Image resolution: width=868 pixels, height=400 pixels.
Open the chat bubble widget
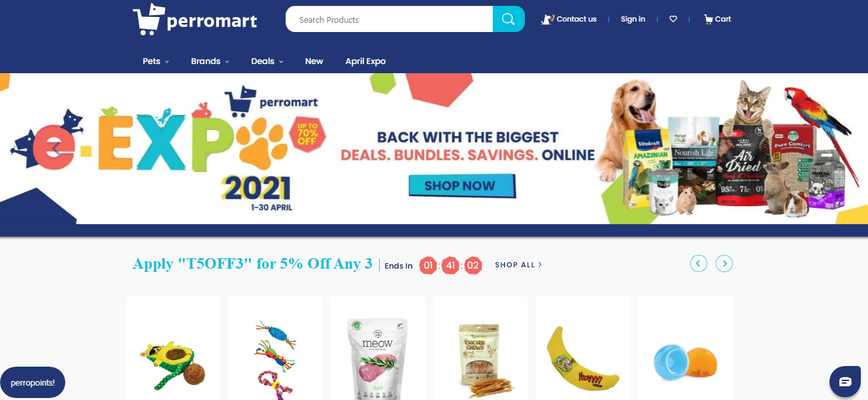point(845,382)
